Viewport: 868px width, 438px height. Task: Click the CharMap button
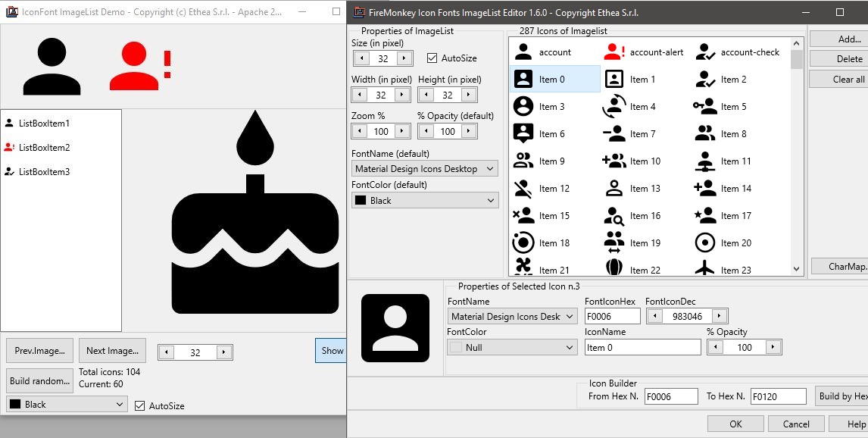pos(850,266)
